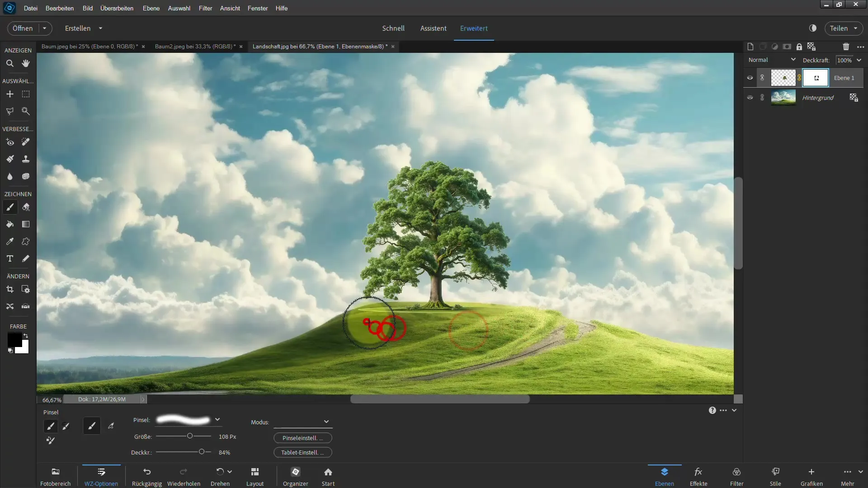Click Rückgängig to undo
This screenshot has height=488, width=868.
coord(147,477)
